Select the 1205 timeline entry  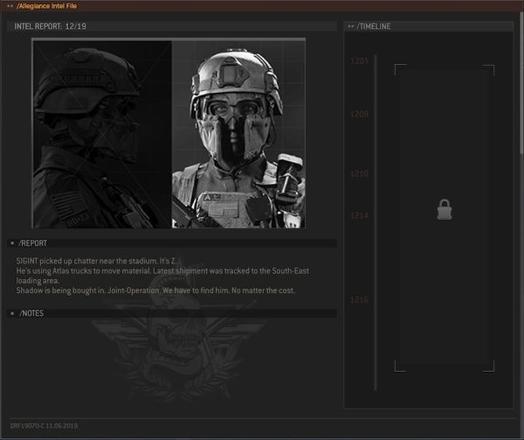coord(360,61)
